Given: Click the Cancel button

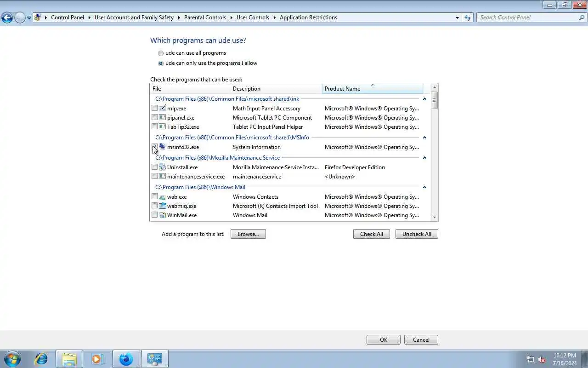Looking at the screenshot, I should (421, 340).
